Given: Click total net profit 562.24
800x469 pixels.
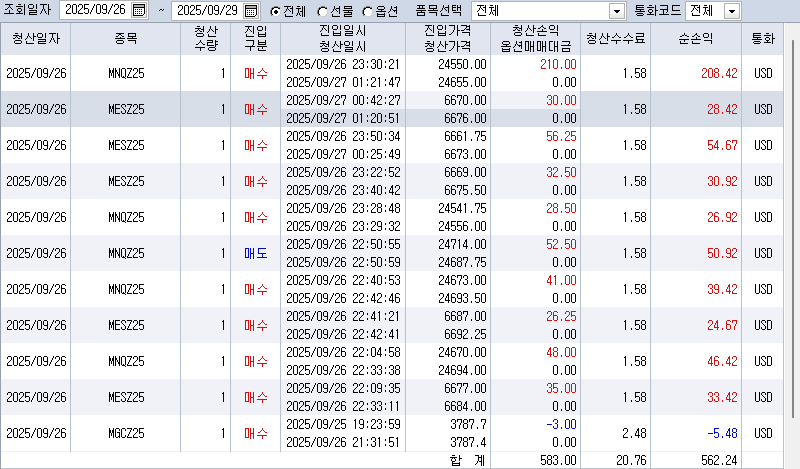Looking at the screenshot, I should (x=719, y=460).
